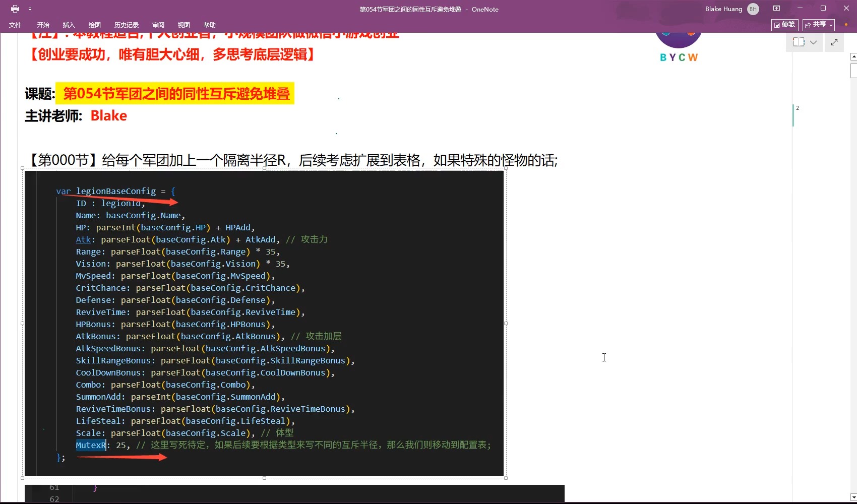This screenshot has height=504, width=857.
Task: Switch to the 开始 ribbon tab
Action: tap(42, 25)
